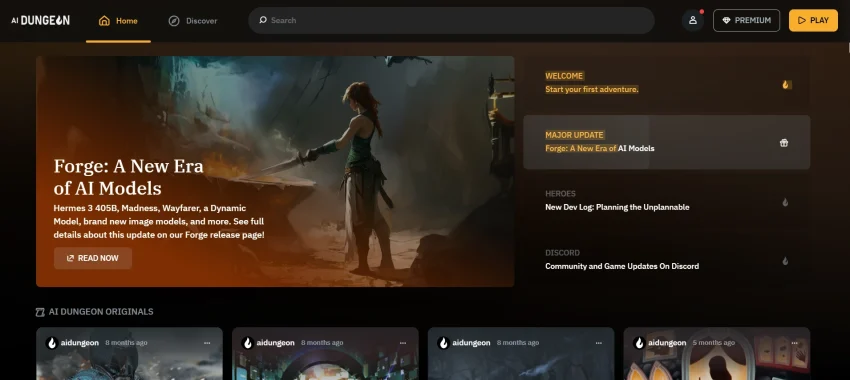Screen dimensions: 850x380
Task: Select DISCORD Community and Game Updates item
Action: click(666, 260)
